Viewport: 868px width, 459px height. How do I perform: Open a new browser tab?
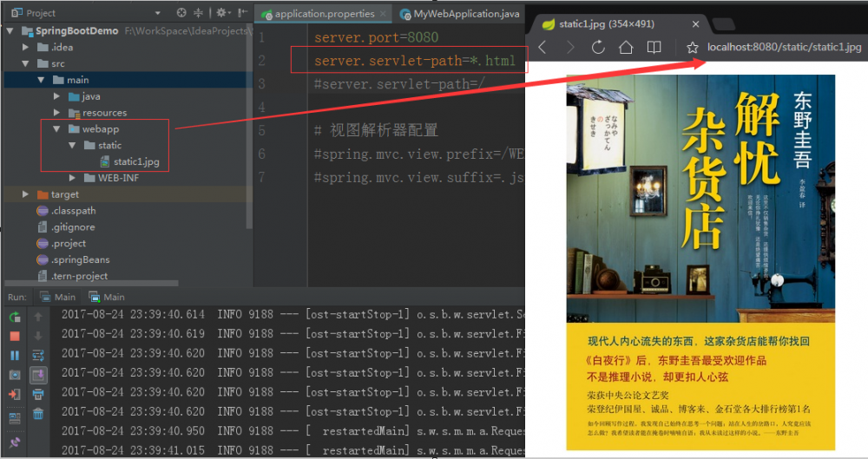(724, 23)
